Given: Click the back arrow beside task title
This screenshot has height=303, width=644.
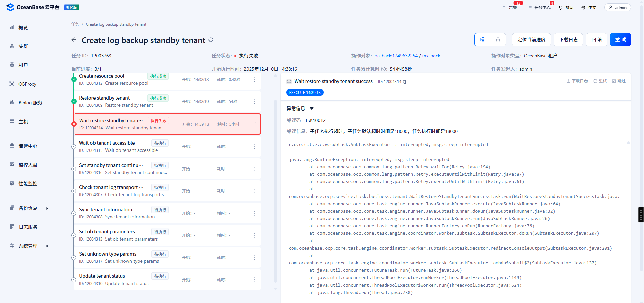Looking at the screenshot, I should (x=74, y=40).
